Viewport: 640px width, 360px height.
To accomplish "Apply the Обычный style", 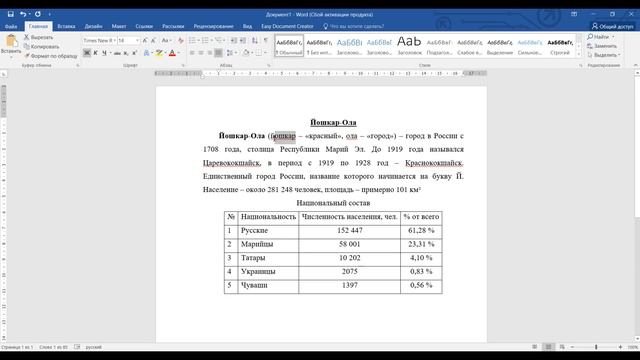I will (289, 46).
